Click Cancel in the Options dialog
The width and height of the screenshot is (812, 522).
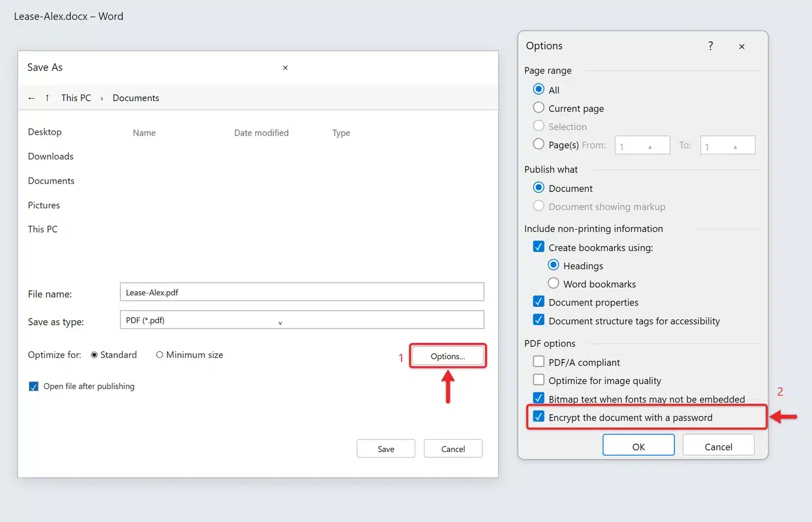pyautogui.click(x=719, y=445)
